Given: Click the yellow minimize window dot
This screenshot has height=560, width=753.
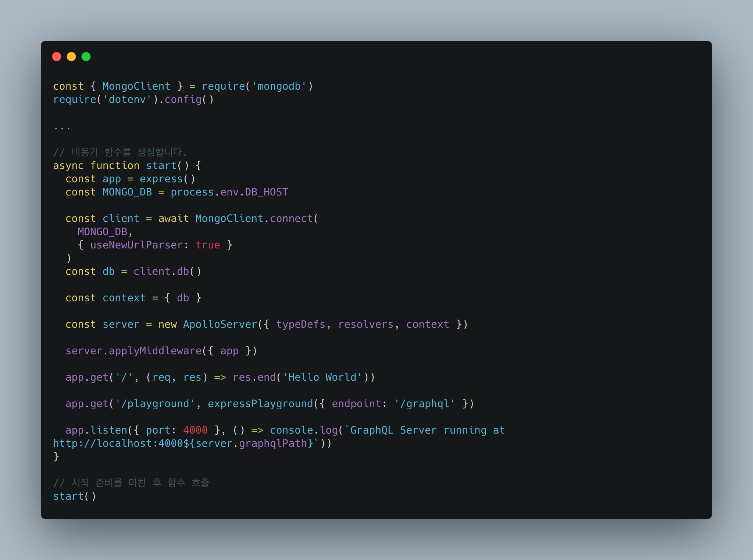Looking at the screenshot, I should (71, 57).
